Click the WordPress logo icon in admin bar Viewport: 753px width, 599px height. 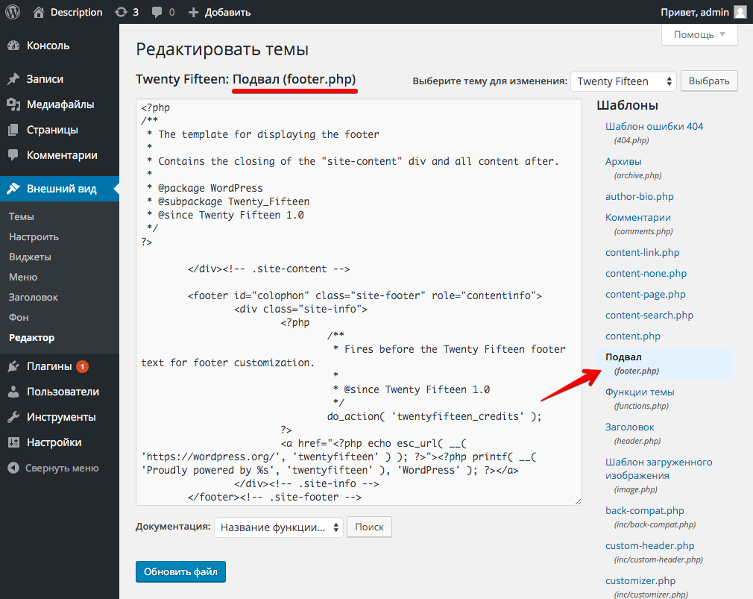[13, 12]
